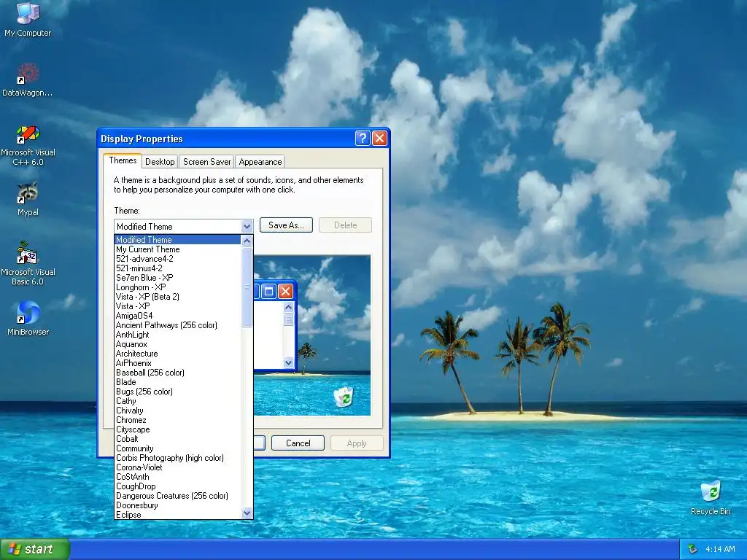
Task: Select the Doonesbury theme
Action: tap(178, 505)
